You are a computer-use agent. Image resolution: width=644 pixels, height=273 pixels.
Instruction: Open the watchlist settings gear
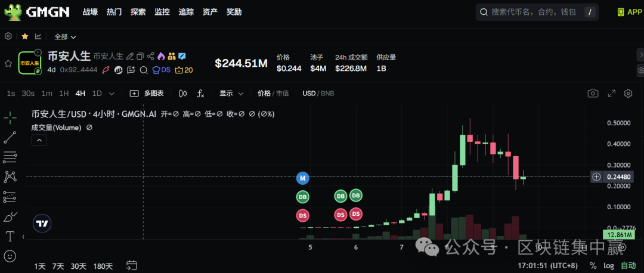[x=8, y=36]
